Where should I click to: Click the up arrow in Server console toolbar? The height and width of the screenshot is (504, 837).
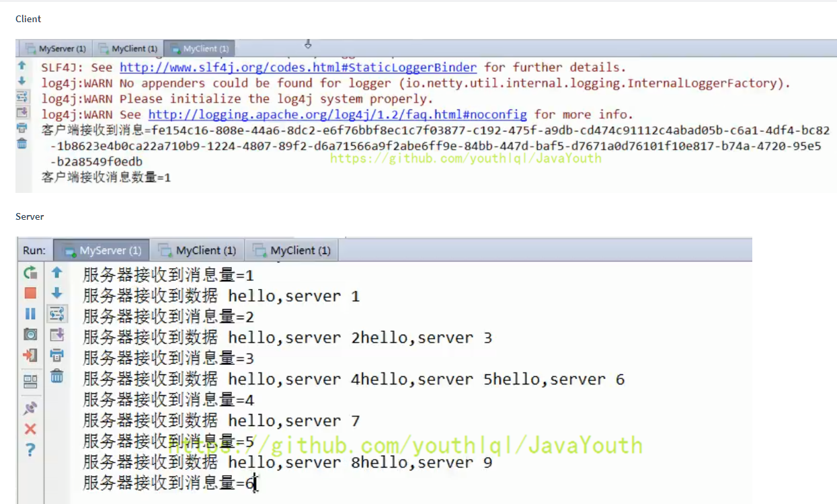(x=57, y=273)
